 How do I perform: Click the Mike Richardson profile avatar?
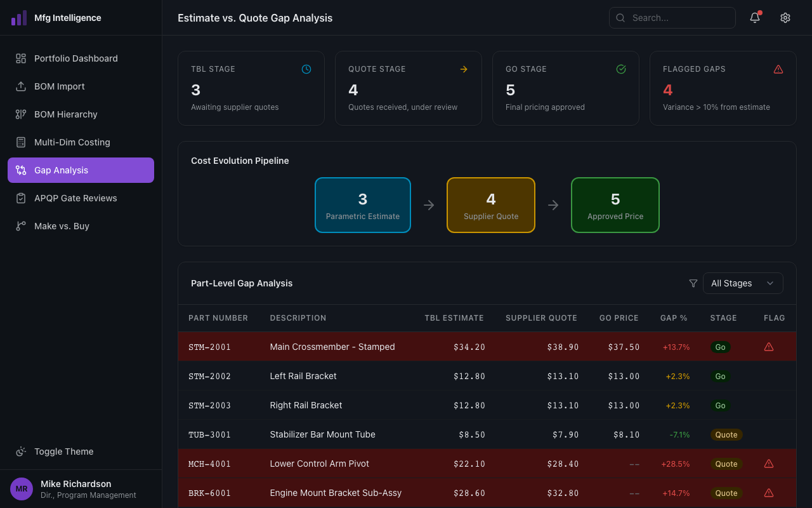[x=21, y=489]
